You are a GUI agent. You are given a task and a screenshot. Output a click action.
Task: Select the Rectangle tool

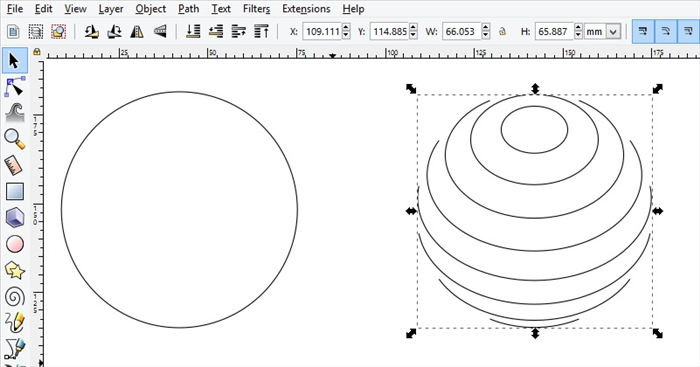pyautogui.click(x=14, y=192)
